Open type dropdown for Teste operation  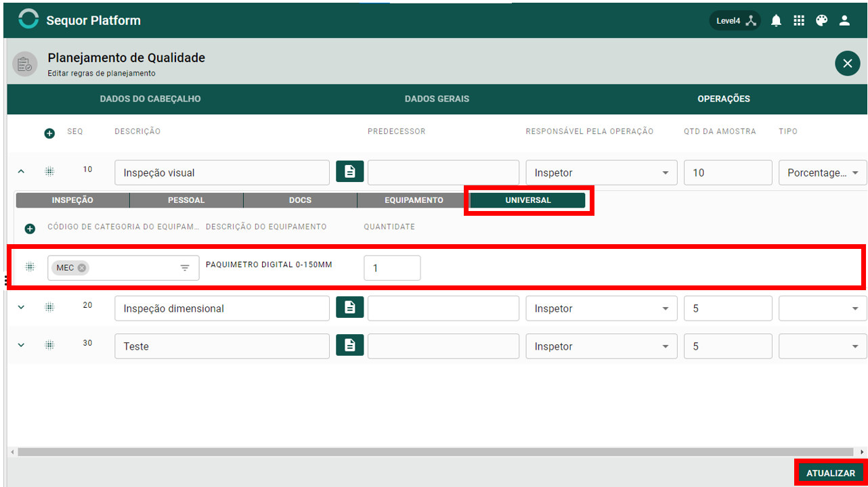[823, 346]
